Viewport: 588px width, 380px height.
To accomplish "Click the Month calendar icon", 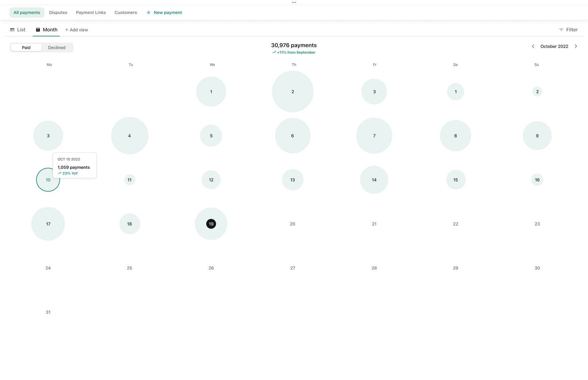I will tap(38, 30).
